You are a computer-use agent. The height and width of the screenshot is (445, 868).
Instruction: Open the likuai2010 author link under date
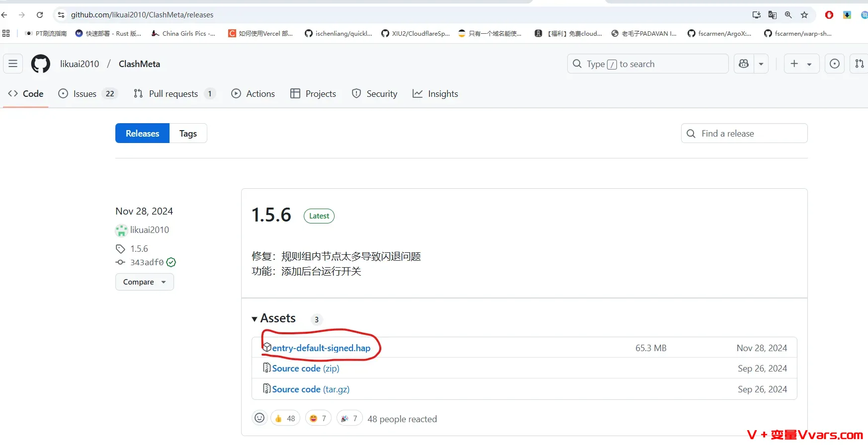coord(150,230)
